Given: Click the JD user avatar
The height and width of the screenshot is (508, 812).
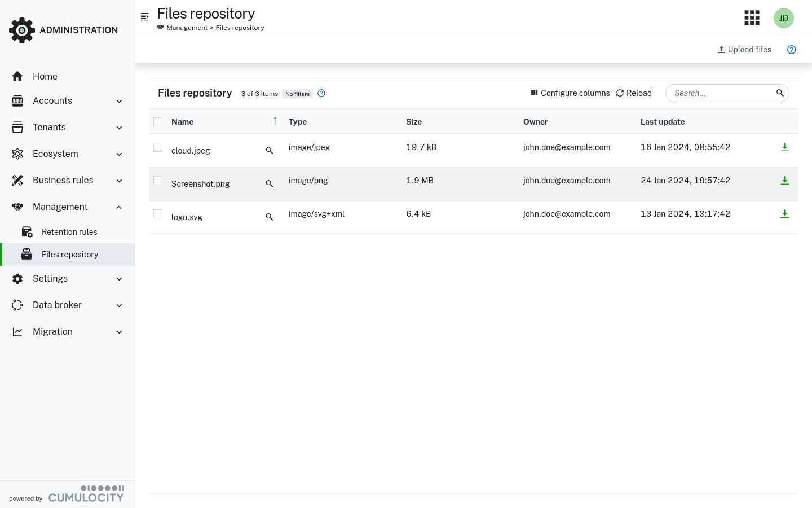Looking at the screenshot, I should pyautogui.click(x=784, y=17).
